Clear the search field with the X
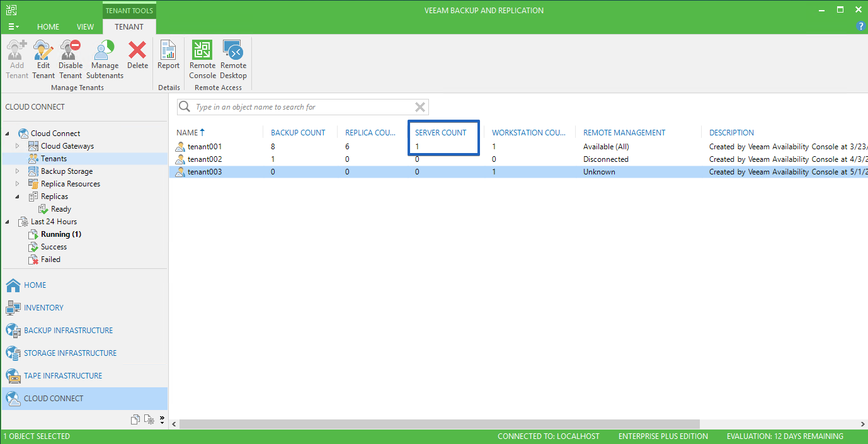The width and height of the screenshot is (868, 444). point(420,107)
